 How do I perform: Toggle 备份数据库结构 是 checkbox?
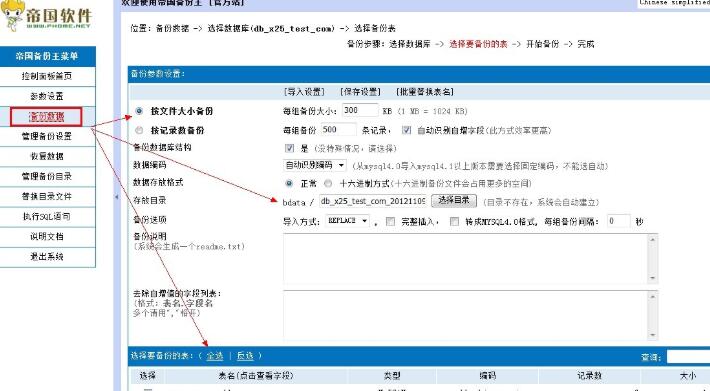pos(289,148)
